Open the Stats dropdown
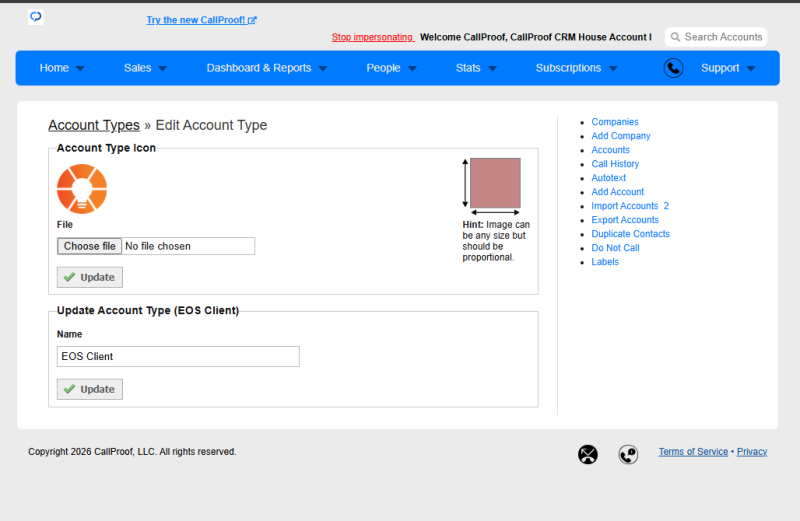The width and height of the screenshot is (800, 521). [x=476, y=68]
